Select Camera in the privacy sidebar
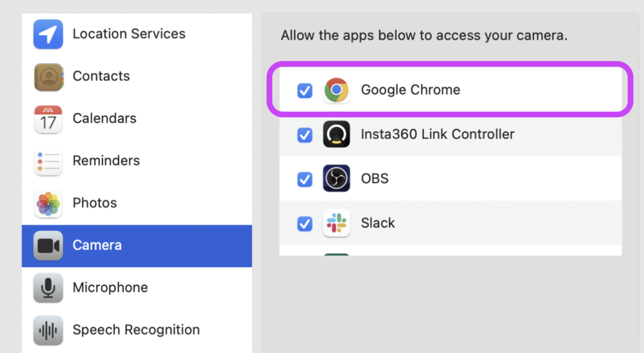Image resolution: width=644 pixels, height=353 pixels. [137, 246]
